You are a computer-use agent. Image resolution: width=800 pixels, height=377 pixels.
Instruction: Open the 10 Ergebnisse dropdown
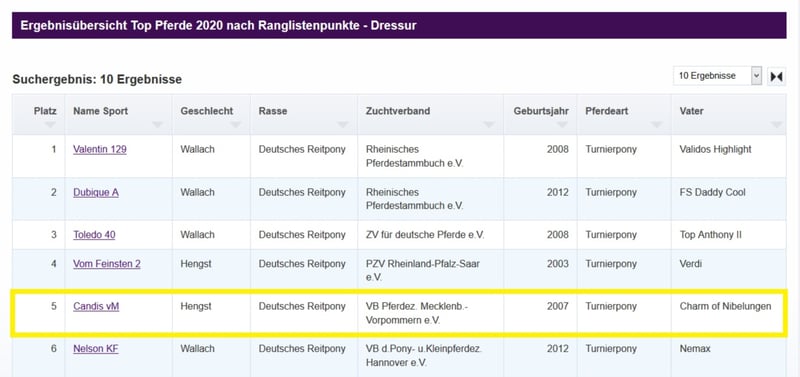pyautogui.click(x=717, y=76)
